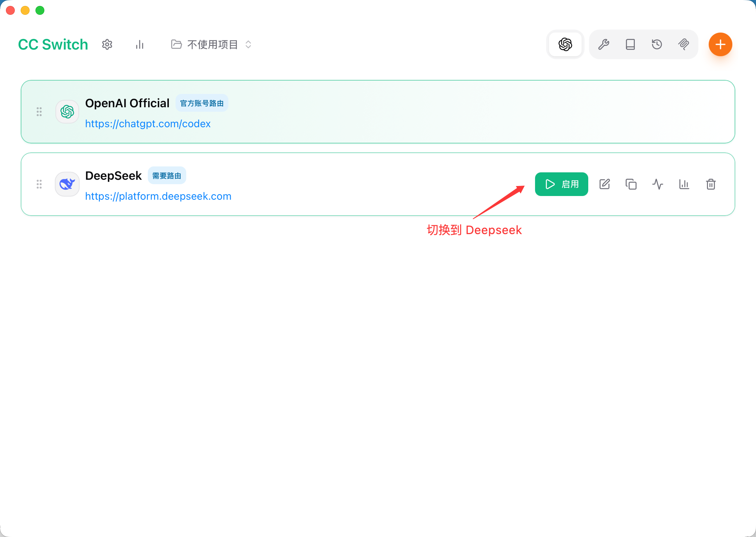This screenshot has height=537, width=756.
Task: Click the OpenAI Official provider logo
Action: (x=67, y=112)
